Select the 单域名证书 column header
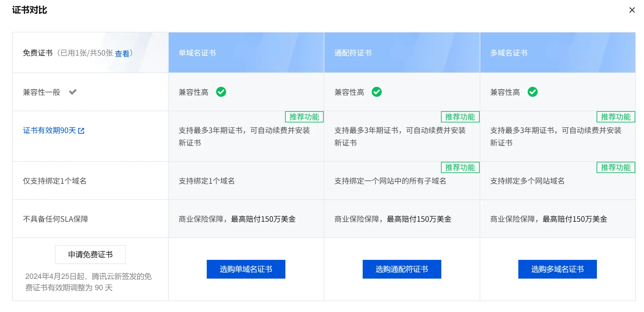The width and height of the screenshot is (644, 312). (x=246, y=52)
